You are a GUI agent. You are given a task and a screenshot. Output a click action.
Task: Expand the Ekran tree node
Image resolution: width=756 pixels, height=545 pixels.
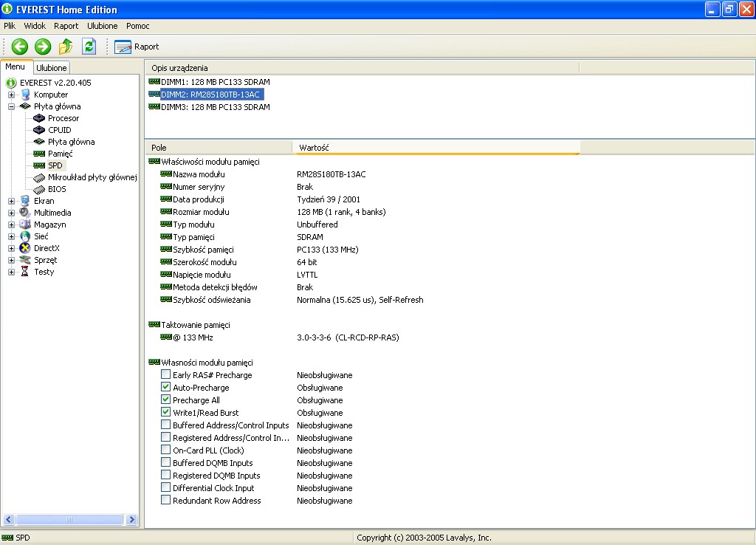pyautogui.click(x=11, y=201)
